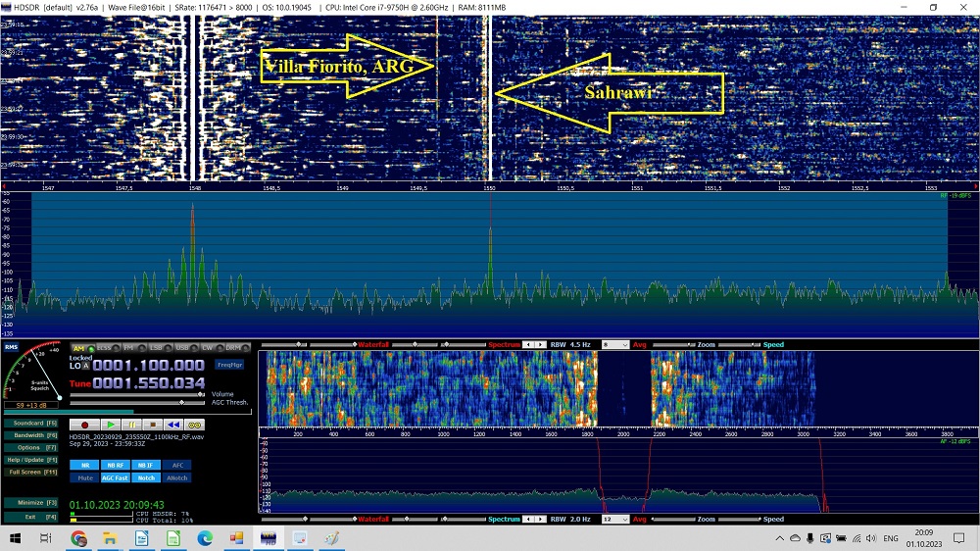The height and width of the screenshot is (551, 980).
Task: Open the lower Avg dropdown showing 12
Action: pyautogui.click(x=614, y=519)
